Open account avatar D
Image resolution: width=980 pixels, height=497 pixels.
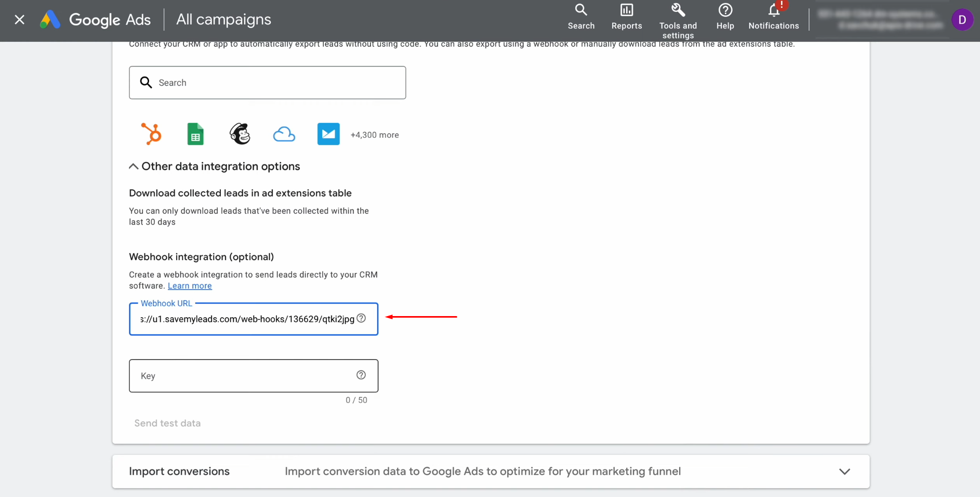pyautogui.click(x=962, y=20)
